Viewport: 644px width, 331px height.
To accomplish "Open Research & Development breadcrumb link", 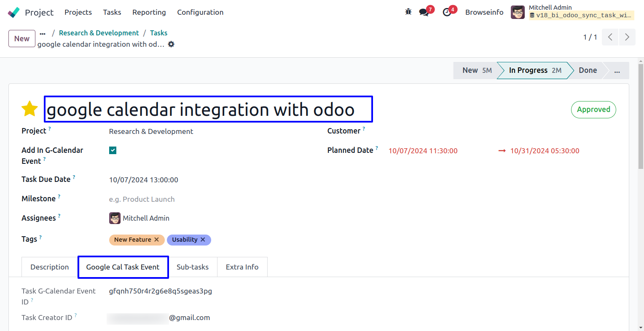I will click(99, 33).
